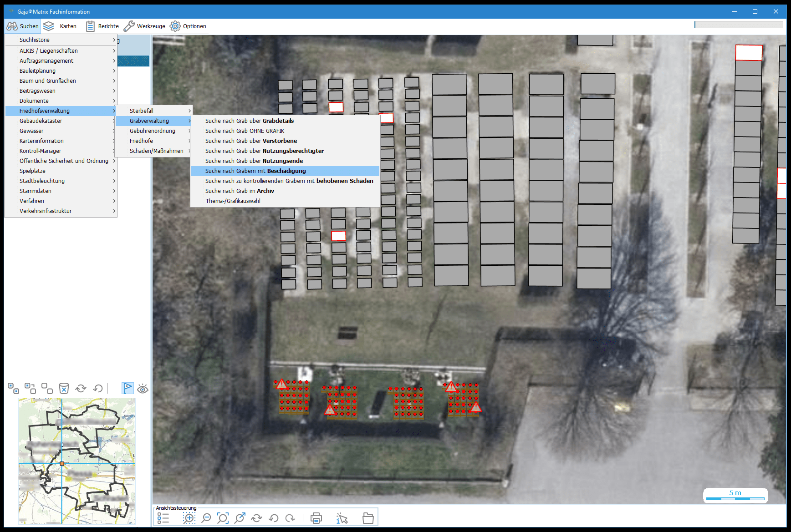Open the legend list icon
Viewport: 791px width, 532px height.
tap(163, 518)
